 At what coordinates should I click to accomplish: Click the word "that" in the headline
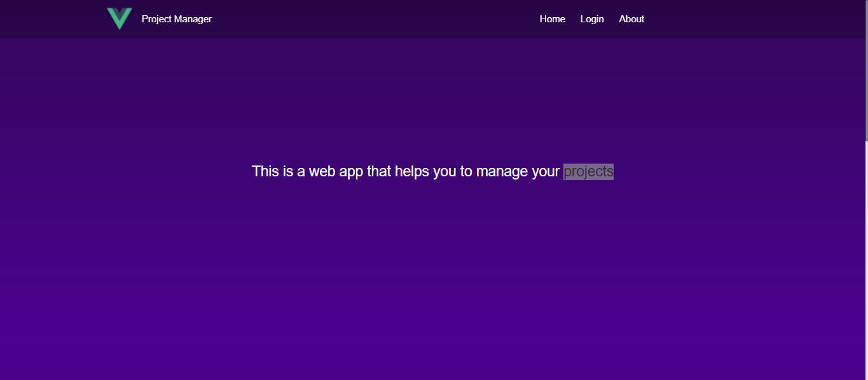click(379, 171)
